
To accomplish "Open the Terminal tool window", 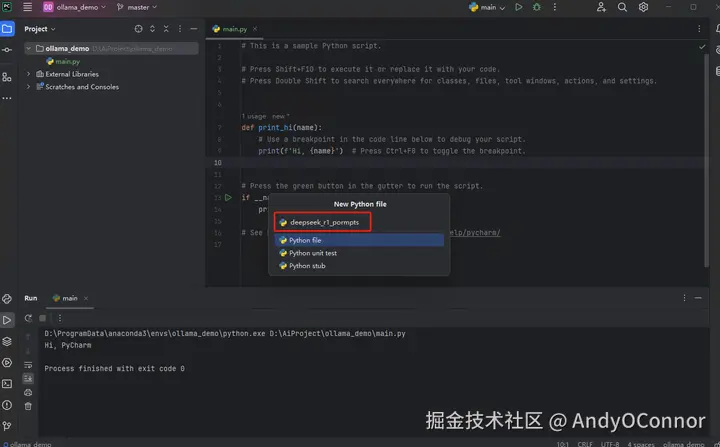I will pos(7,384).
